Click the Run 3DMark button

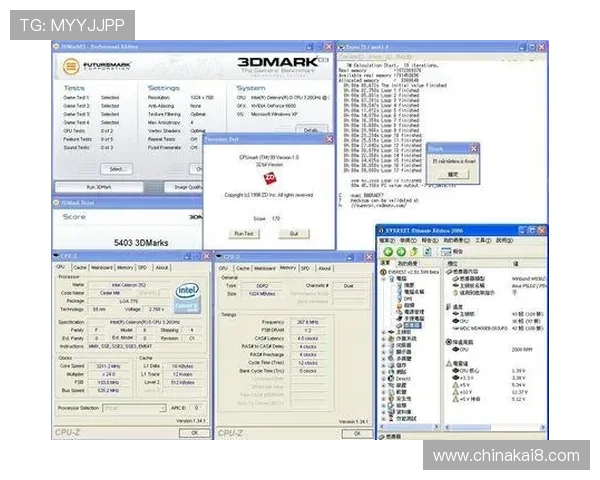pyautogui.click(x=99, y=187)
